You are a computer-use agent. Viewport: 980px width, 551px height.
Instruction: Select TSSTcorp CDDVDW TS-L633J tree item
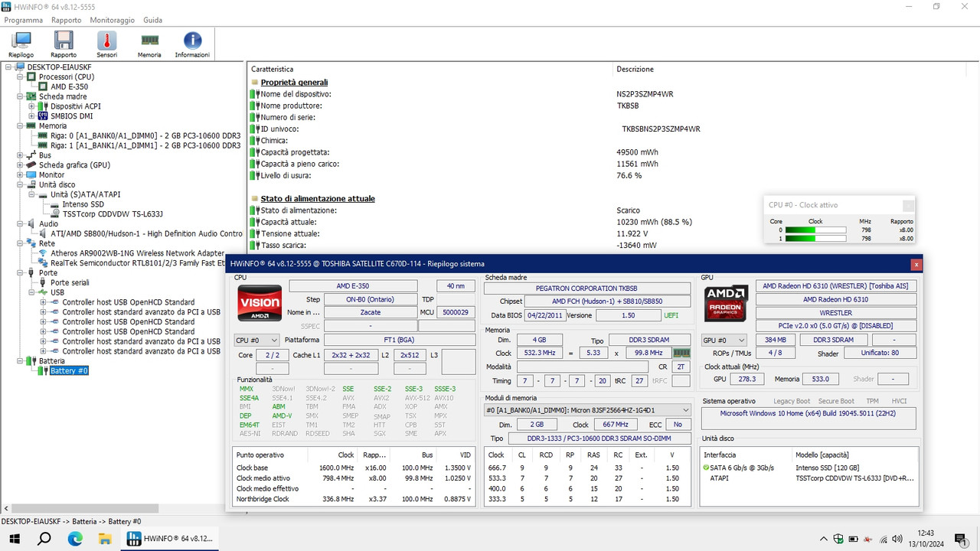pyautogui.click(x=113, y=214)
